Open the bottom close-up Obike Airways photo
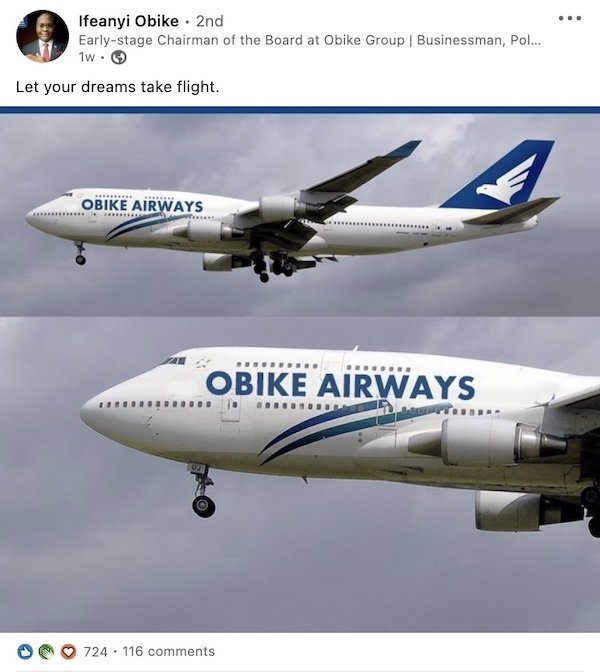Image resolution: width=600 pixels, height=672 pixels. pos(300,474)
